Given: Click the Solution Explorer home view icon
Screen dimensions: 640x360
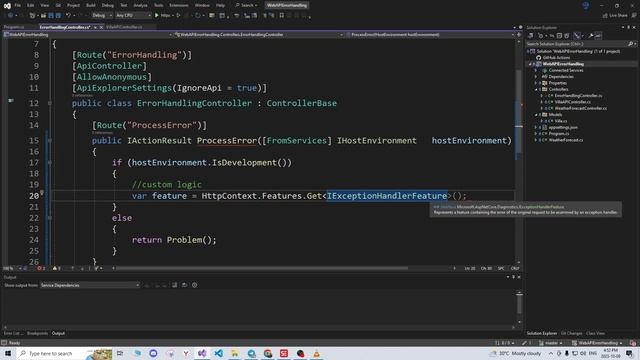Looking at the screenshot, I should point(531,36).
